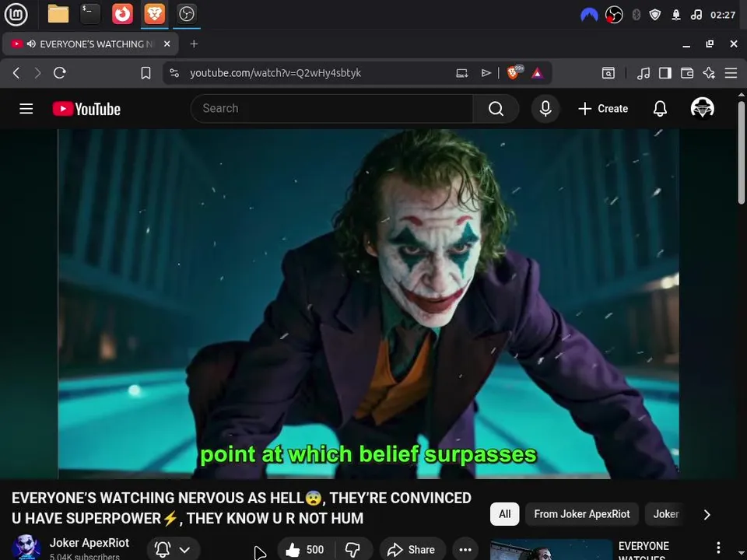This screenshot has width=747, height=560.
Task: Open the Linux Mint start menu
Action: (16, 14)
